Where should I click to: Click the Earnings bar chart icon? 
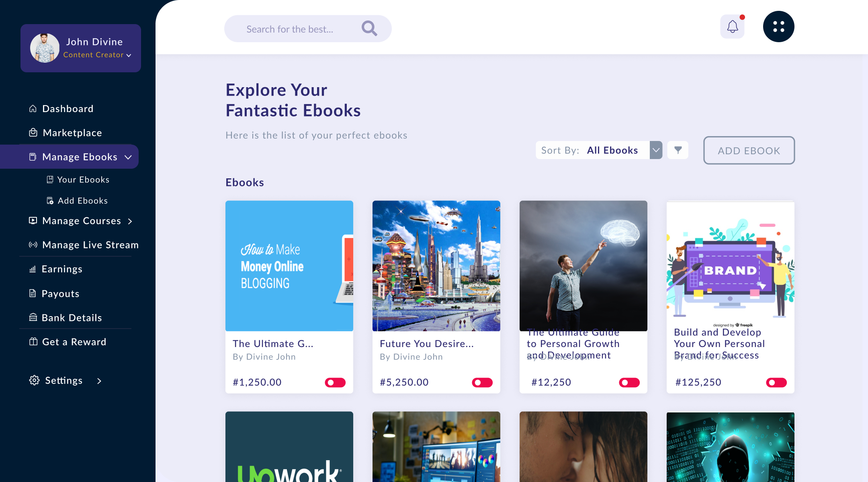tap(33, 269)
